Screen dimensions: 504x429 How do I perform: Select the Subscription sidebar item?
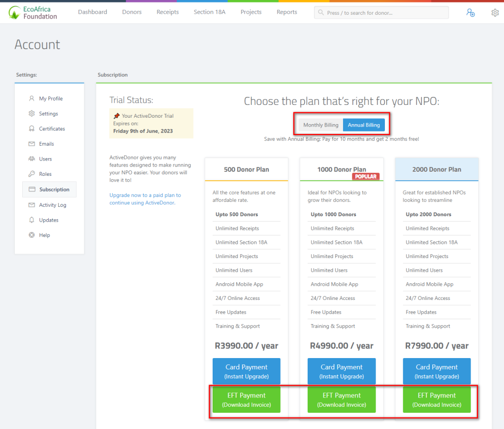(50, 190)
